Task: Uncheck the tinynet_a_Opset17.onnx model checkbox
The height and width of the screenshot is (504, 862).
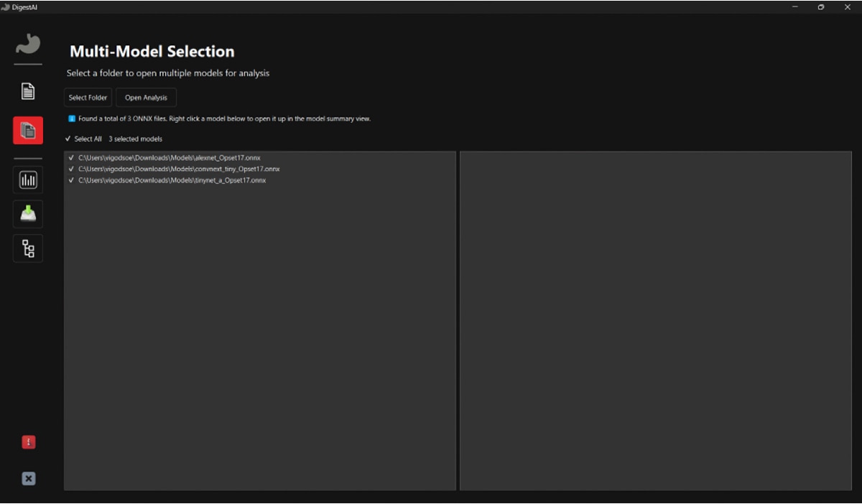Action: [x=71, y=180]
